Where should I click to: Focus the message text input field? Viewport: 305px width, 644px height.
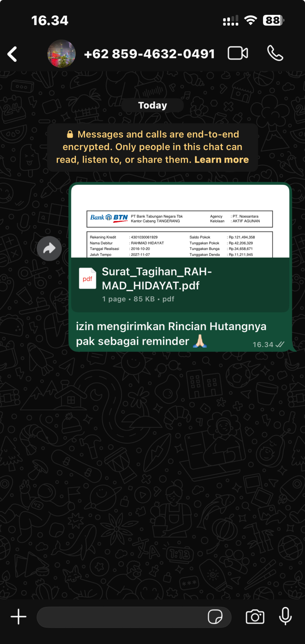pos(122,617)
